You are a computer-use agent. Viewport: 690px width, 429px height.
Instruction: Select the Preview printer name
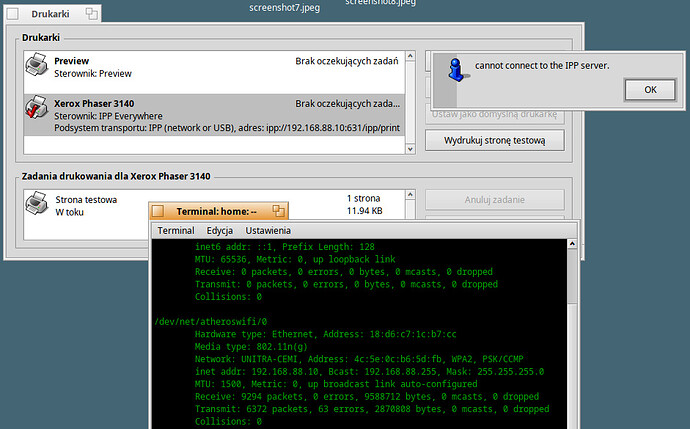(x=71, y=61)
